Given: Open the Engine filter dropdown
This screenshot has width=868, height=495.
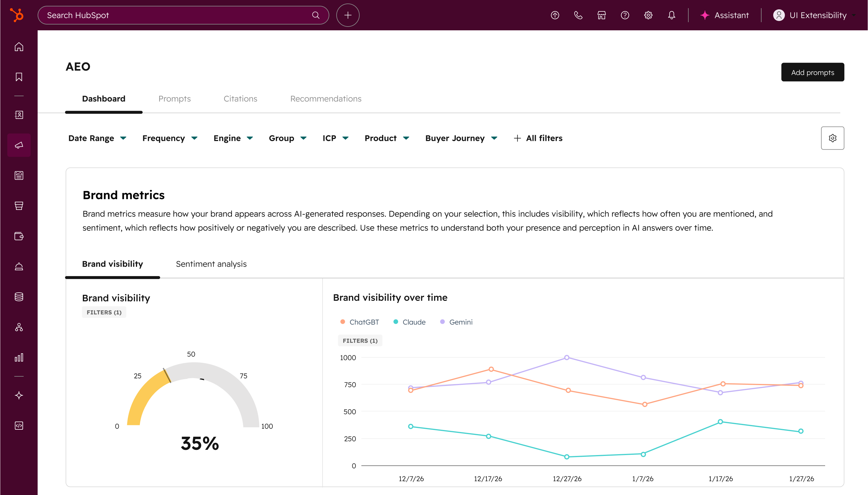Looking at the screenshot, I should pos(233,138).
